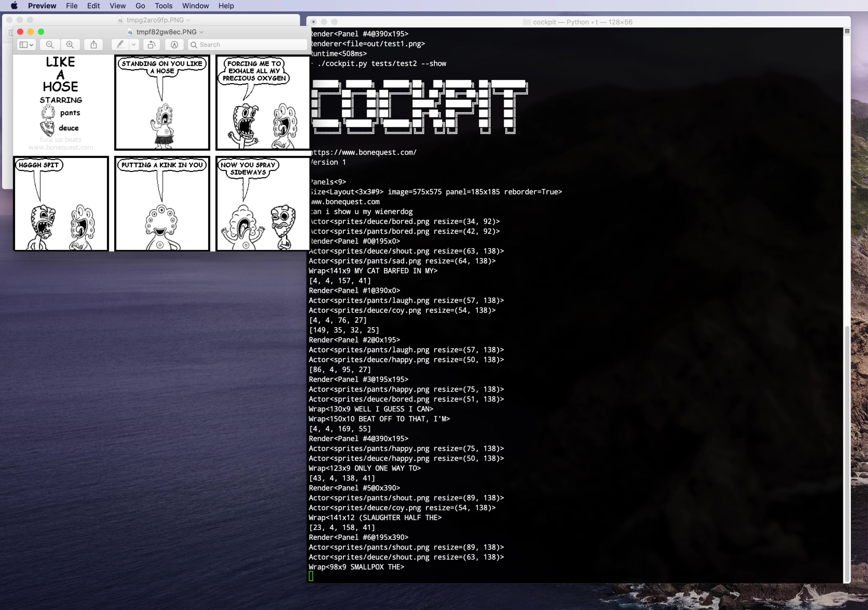Viewport: 868px width, 610px height.
Task: Click "Wrap<150x10 BEAT OFF TO THAT, I'M>" line
Action: point(380,419)
